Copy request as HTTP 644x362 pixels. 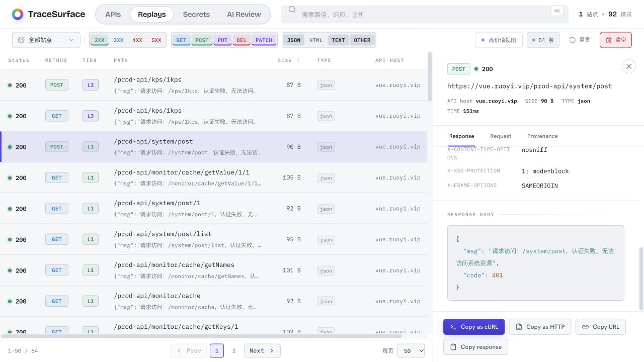[540, 327]
